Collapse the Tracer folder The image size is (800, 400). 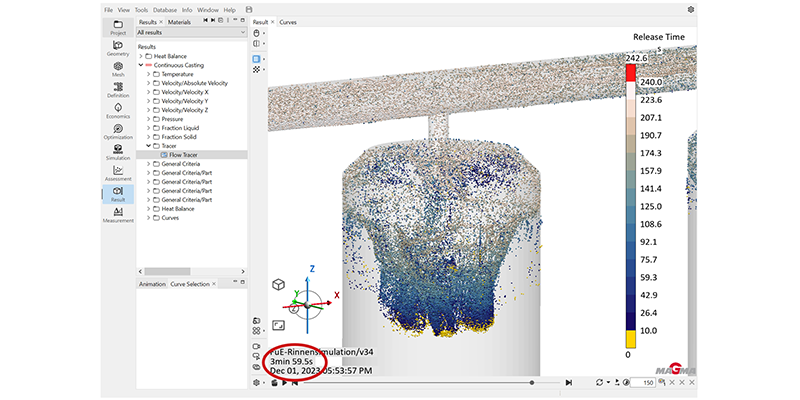coord(149,146)
